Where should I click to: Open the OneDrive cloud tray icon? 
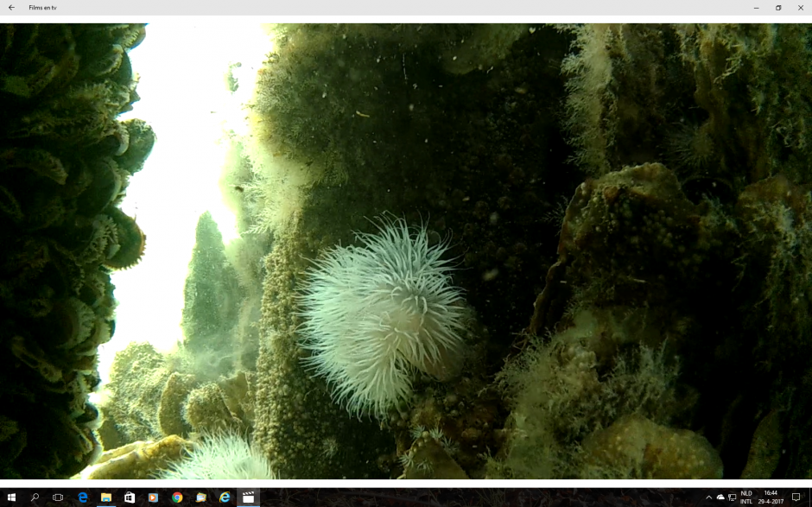tap(720, 497)
